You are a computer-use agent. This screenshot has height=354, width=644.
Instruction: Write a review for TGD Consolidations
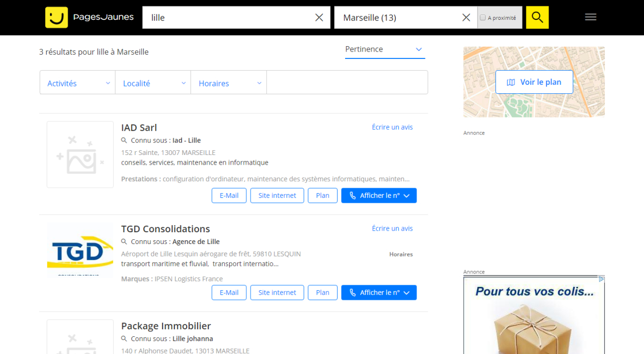(392, 228)
